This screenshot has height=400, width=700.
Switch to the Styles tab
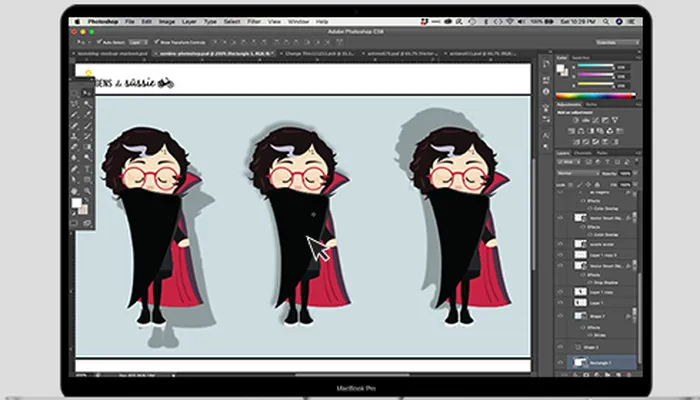pyautogui.click(x=592, y=104)
